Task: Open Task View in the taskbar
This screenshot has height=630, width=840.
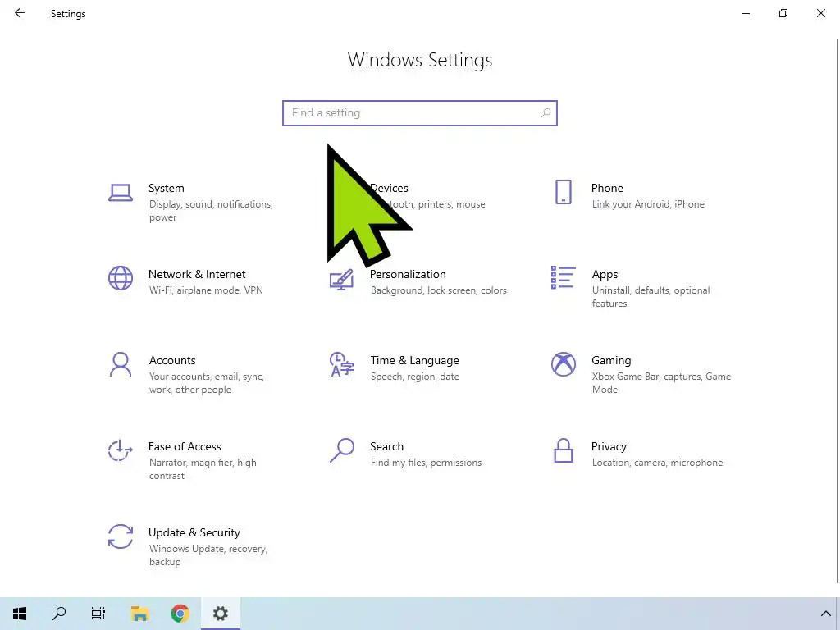Action: [x=98, y=614]
